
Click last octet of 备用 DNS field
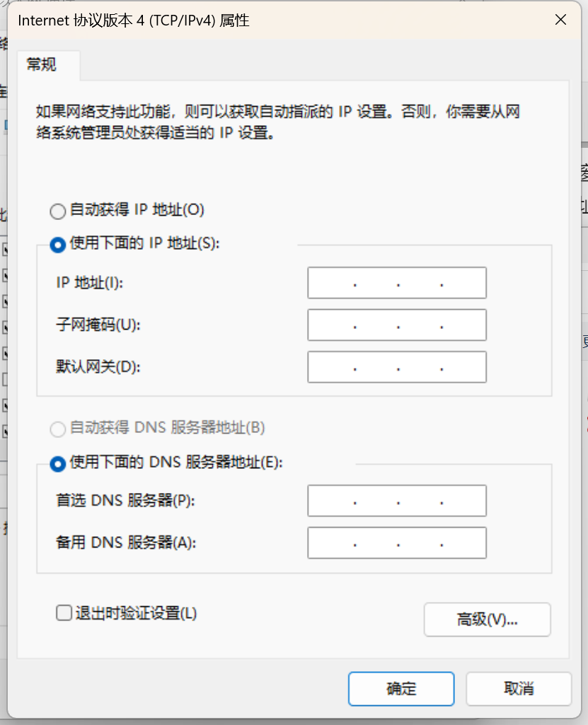(463, 543)
